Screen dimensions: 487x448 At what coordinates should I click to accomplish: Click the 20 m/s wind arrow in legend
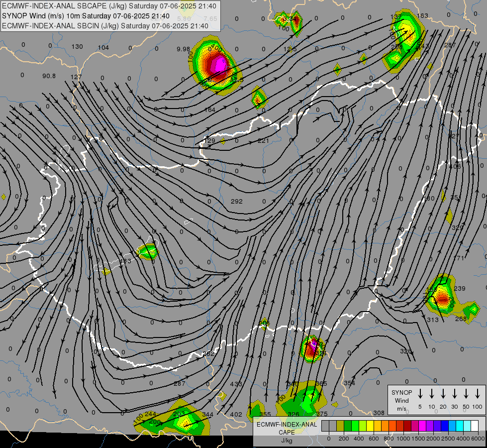pos(443,394)
